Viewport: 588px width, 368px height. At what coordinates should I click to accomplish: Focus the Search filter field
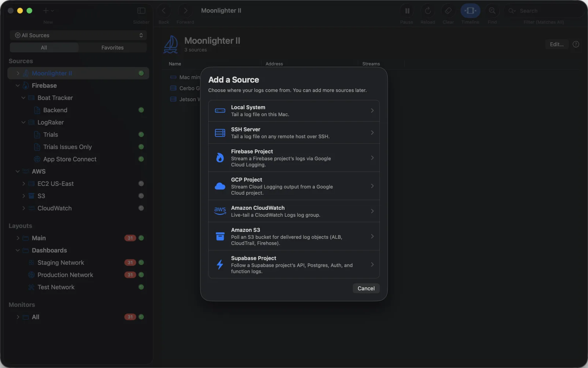tap(544, 11)
